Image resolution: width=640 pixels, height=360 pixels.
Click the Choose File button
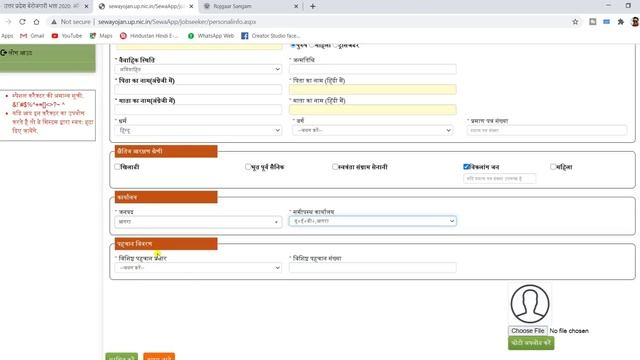click(x=528, y=331)
